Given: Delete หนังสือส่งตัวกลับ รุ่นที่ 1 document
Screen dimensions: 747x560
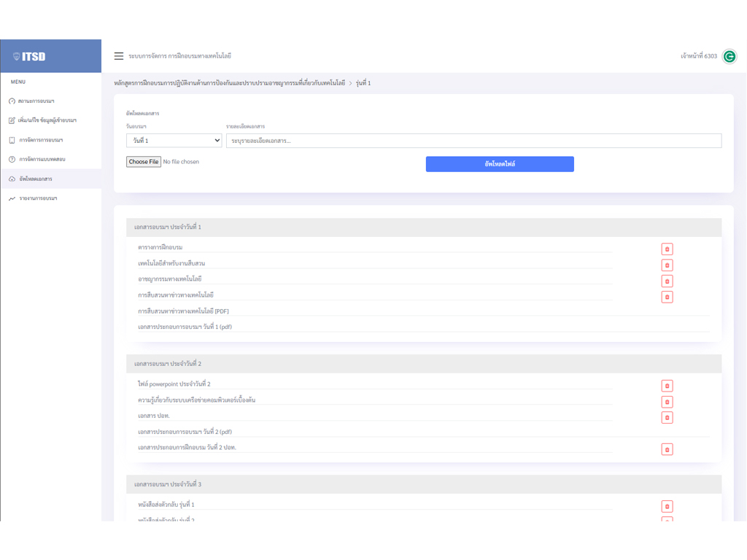Looking at the screenshot, I should [667, 506].
